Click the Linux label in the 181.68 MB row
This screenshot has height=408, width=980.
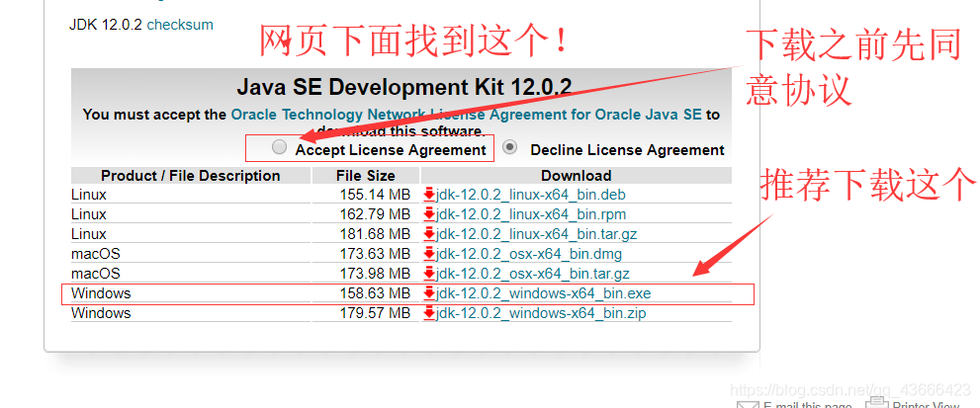tap(89, 234)
